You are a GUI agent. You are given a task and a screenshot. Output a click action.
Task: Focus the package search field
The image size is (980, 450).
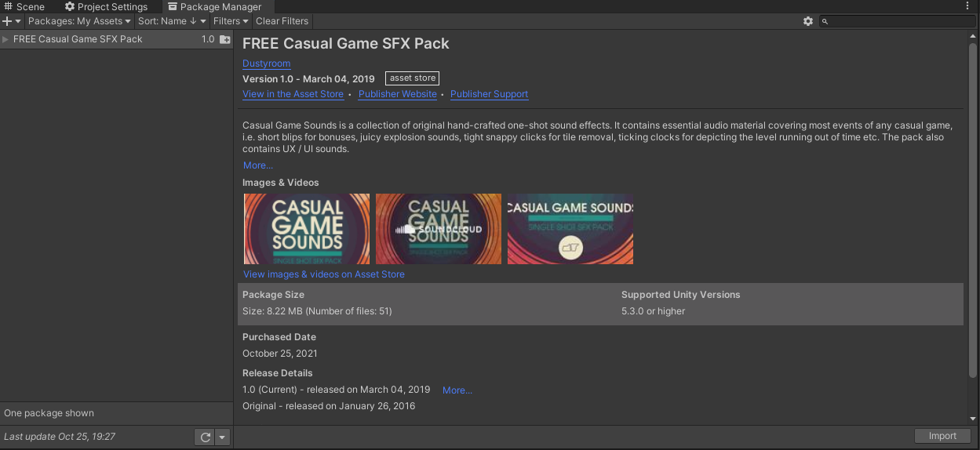click(898, 21)
